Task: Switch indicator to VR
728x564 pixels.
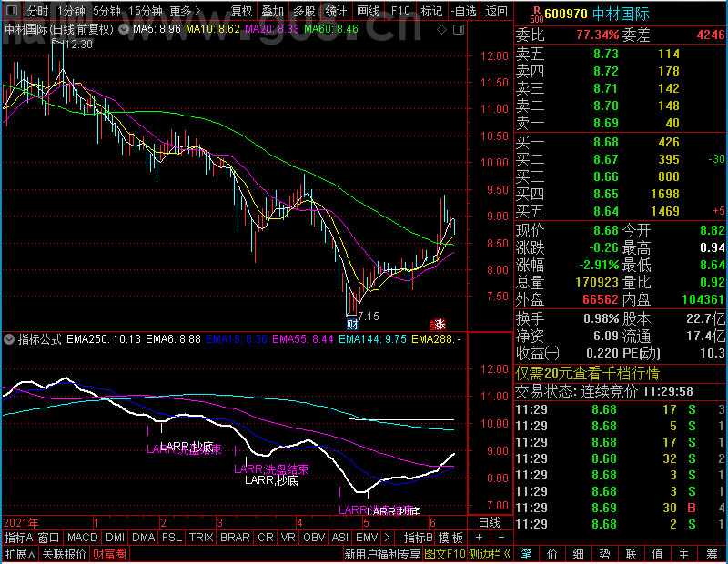Action: (288, 538)
